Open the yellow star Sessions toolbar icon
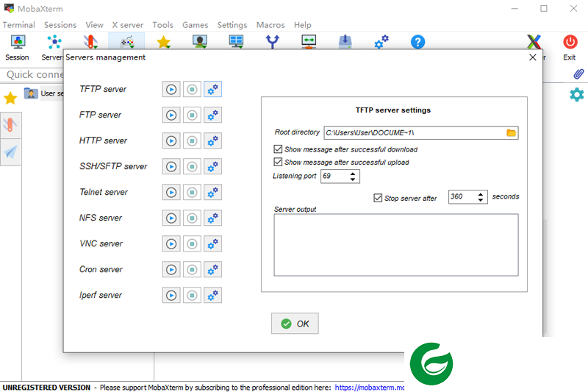This screenshot has height=392, width=588. (x=163, y=42)
